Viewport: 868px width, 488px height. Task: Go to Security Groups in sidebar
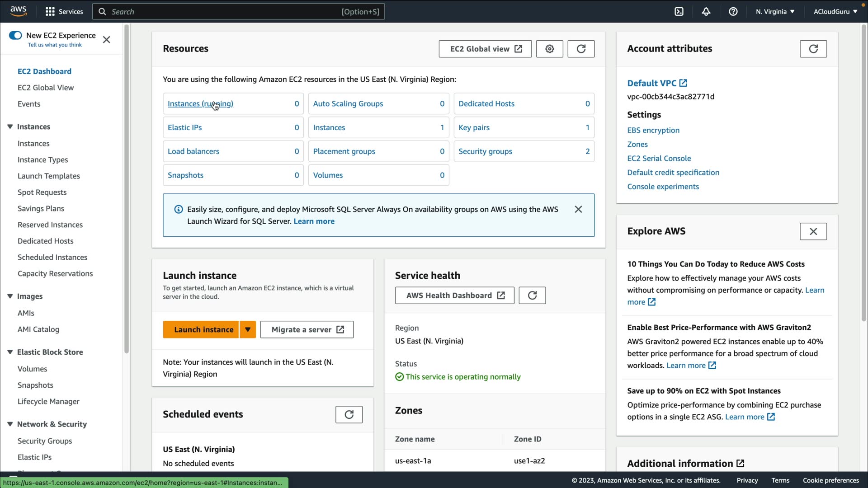pos(44,441)
